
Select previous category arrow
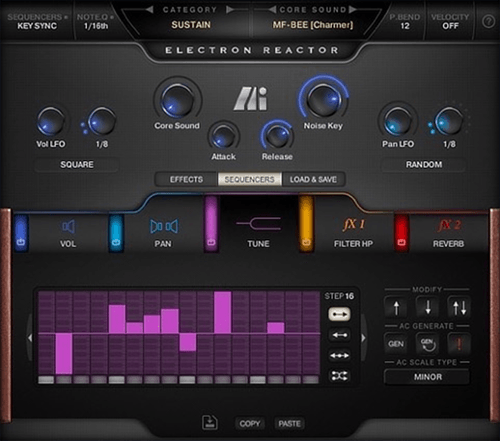[x=150, y=10]
